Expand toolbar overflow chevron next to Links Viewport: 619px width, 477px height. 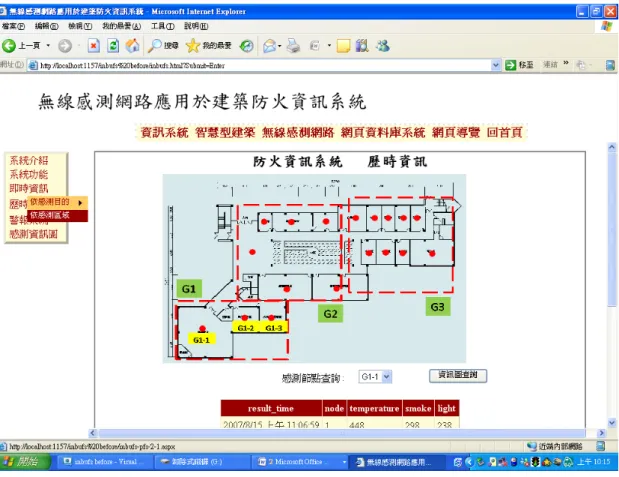pos(566,63)
